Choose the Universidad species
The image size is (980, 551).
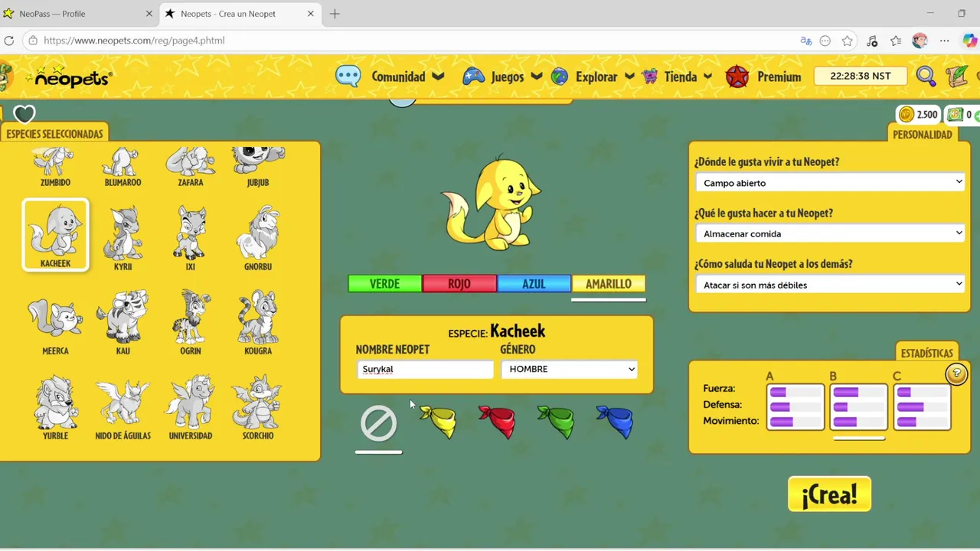pyautogui.click(x=191, y=406)
